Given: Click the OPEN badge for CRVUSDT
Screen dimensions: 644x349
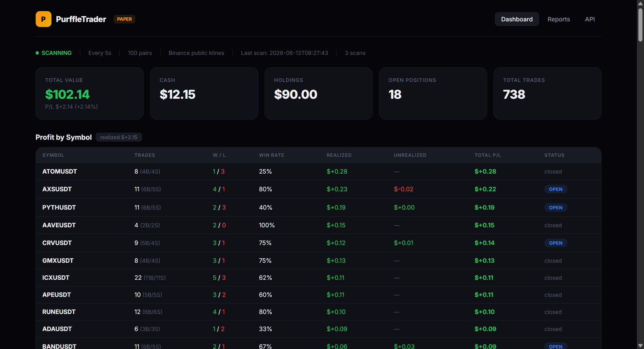Looking at the screenshot, I should tap(555, 243).
